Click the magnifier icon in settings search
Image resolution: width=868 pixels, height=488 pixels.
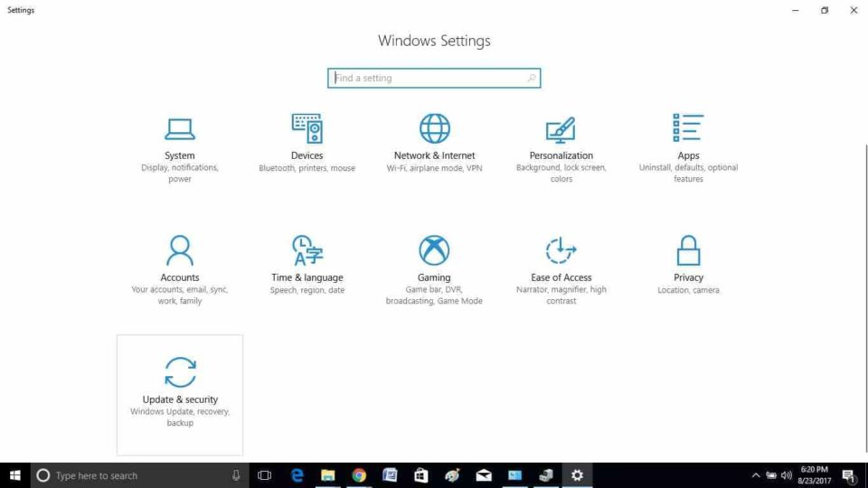[532, 79]
